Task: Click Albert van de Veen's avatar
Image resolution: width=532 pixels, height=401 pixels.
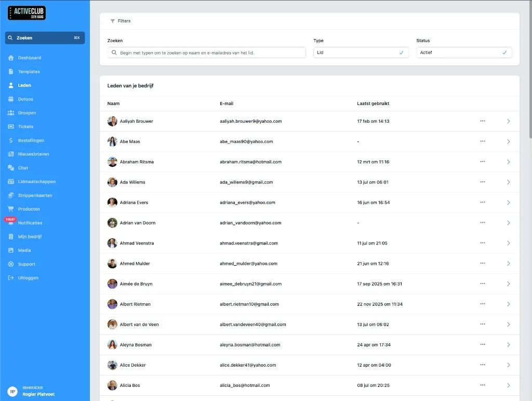Action: tap(112, 324)
